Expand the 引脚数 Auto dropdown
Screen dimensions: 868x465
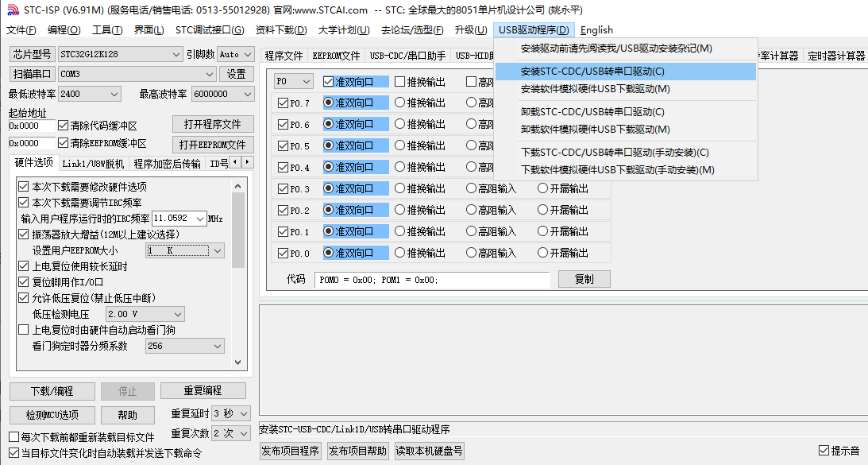(x=248, y=54)
